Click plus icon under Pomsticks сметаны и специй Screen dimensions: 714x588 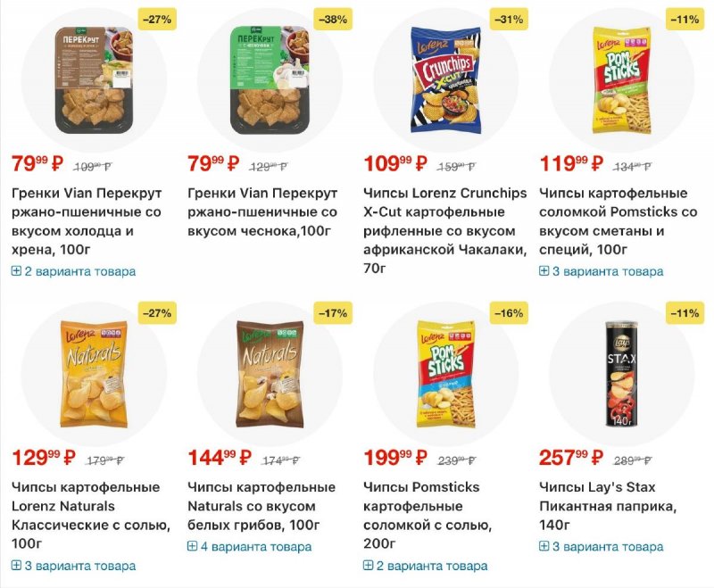(544, 271)
